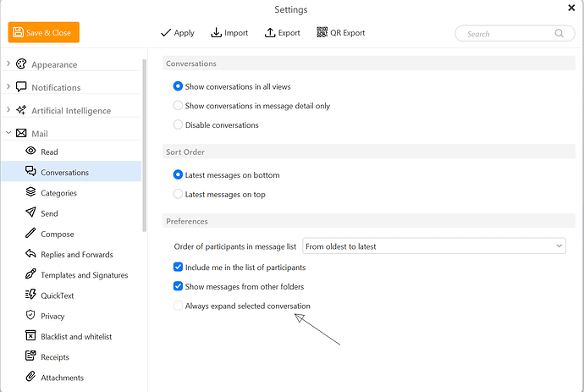Open Replies and Forwards settings

pyautogui.click(x=71, y=255)
